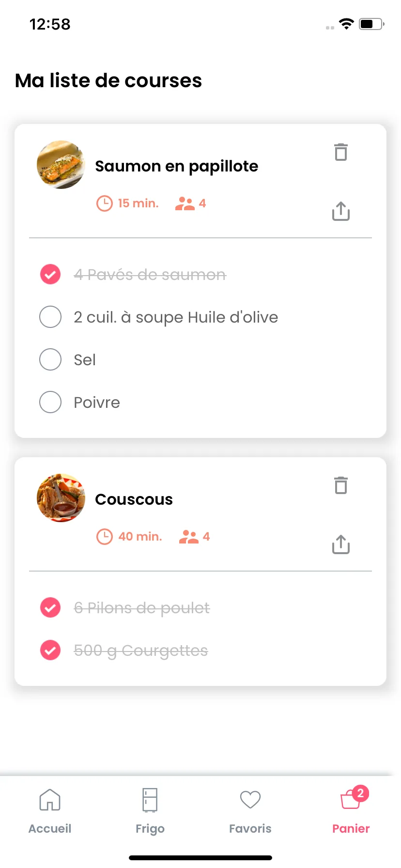Check the Poivre ingredient
The image size is (401, 868).
point(50,402)
